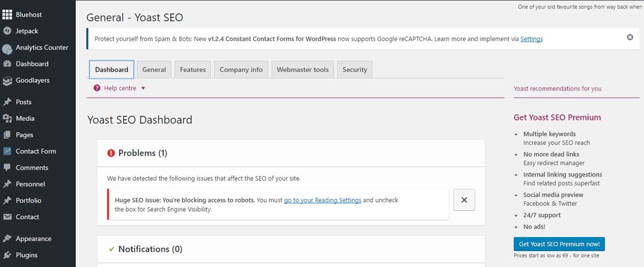
Task: Open Bluehost menu label
Action: pos(29,15)
